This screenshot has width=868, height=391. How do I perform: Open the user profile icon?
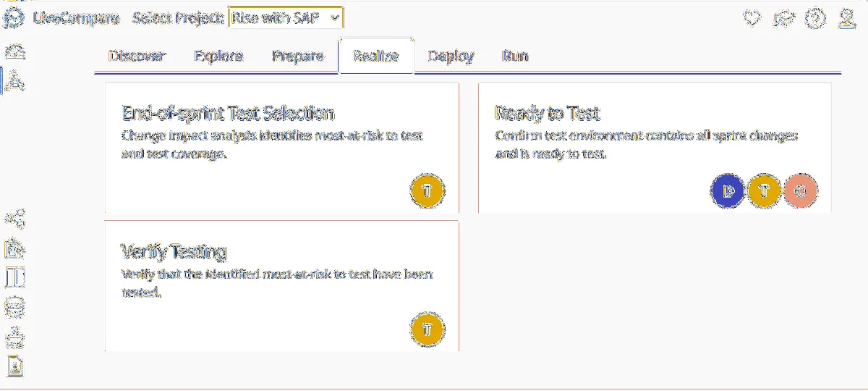(x=847, y=19)
